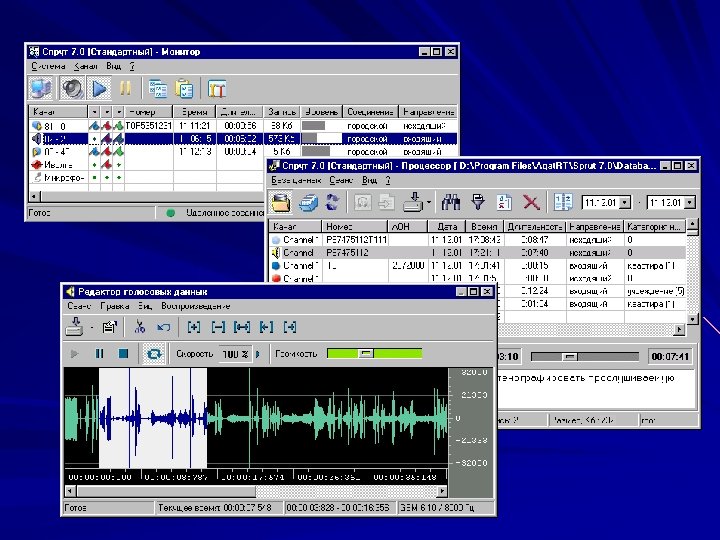Viewport: 720px width, 540px height.
Task: Open the Воспроизведение menu in voice editor
Action: pos(198,305)
